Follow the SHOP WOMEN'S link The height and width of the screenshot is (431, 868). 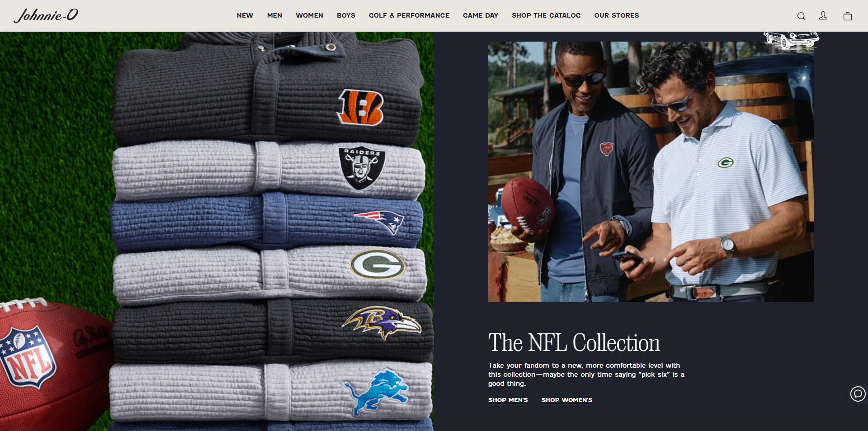click(x=566, y=400)
